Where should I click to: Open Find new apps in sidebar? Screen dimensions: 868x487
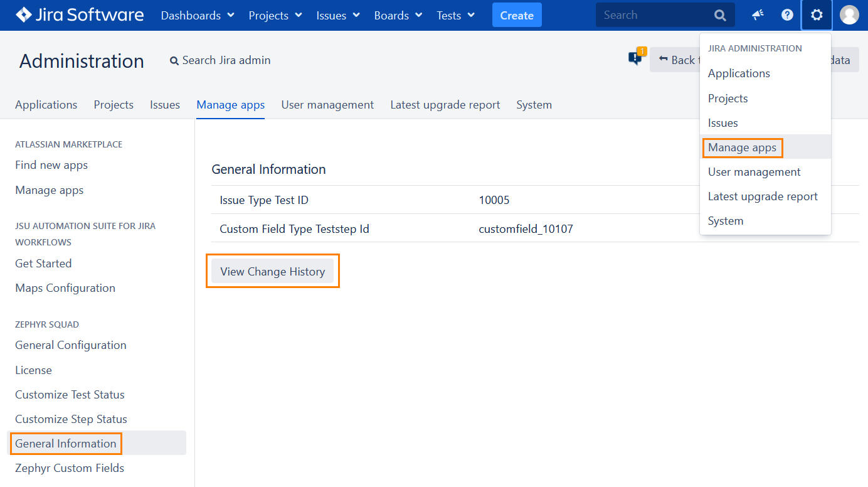tap(51, 165)
